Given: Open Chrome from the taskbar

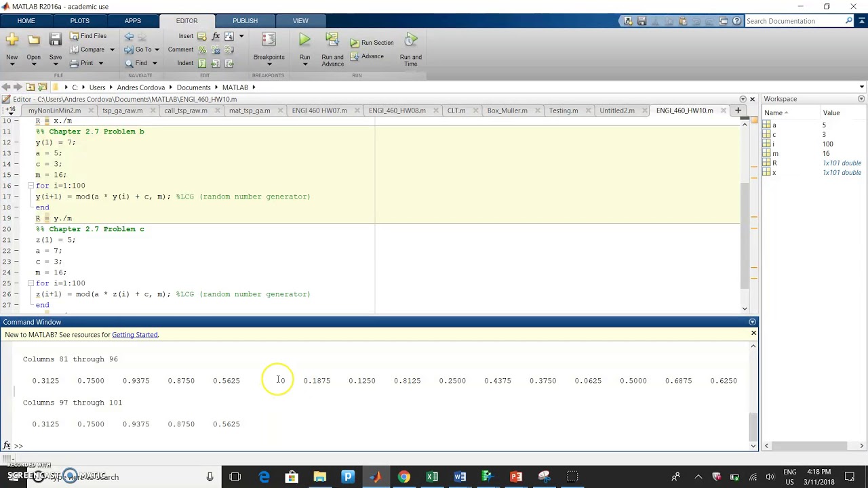Looking at the screenshot, I should pos(403,477).
